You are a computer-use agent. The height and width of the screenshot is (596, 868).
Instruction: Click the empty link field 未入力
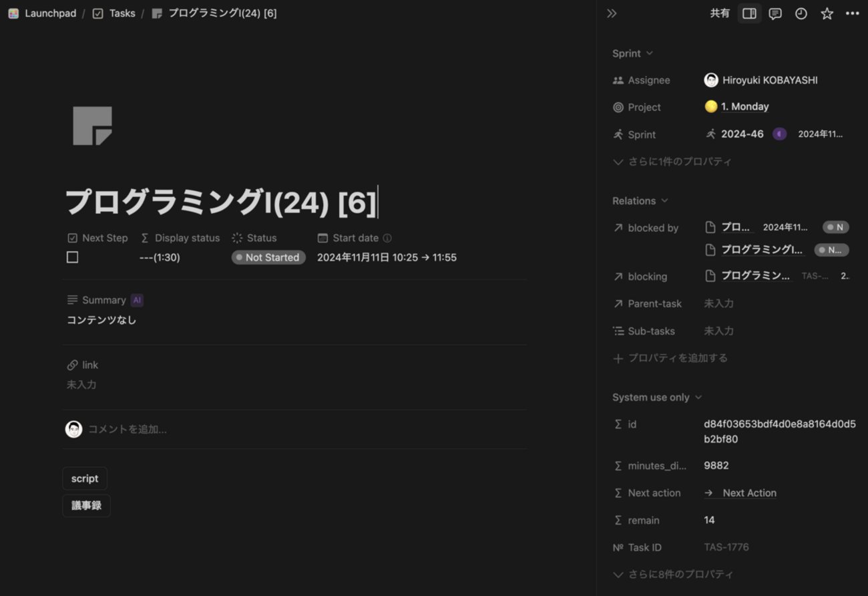point(81,384)
